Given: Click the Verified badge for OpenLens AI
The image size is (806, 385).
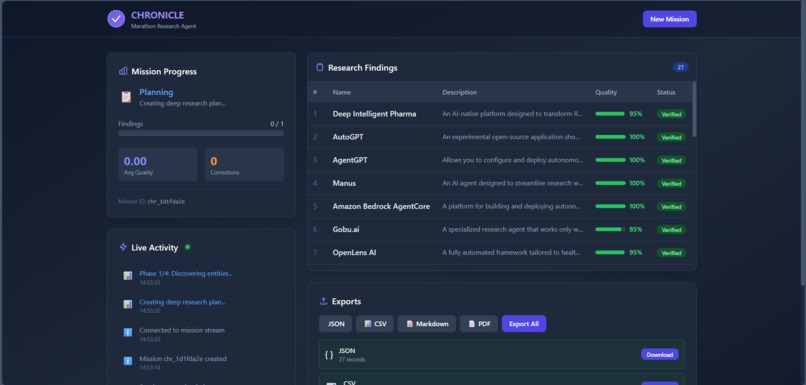Looking at the screenshot, I should coord(671,253).
